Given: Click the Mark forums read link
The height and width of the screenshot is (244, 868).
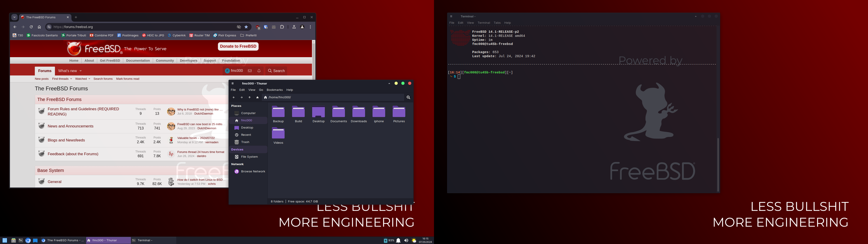Looking at the screenshot, I should click(x=128, y=79).
